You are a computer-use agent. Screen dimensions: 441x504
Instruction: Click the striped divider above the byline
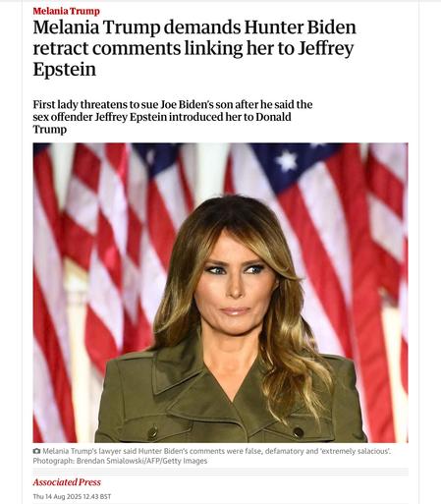(x=220, y=472)
